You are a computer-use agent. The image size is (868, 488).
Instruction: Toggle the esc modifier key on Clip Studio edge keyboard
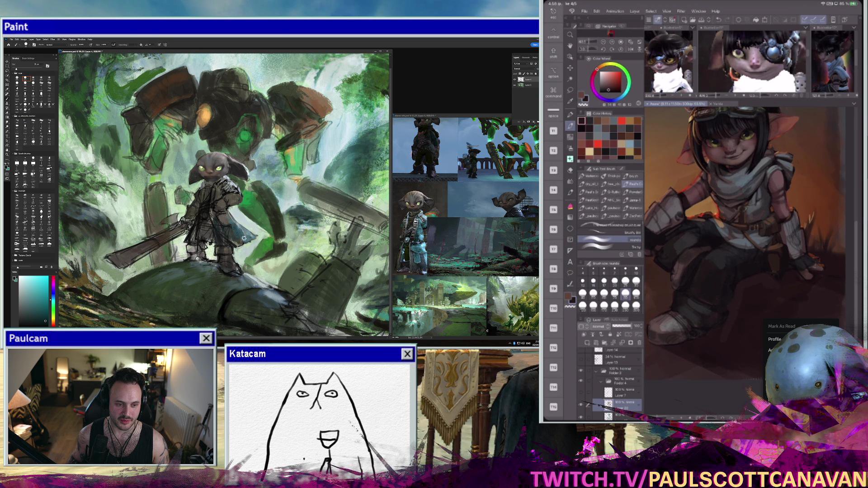tap(553, 14)
